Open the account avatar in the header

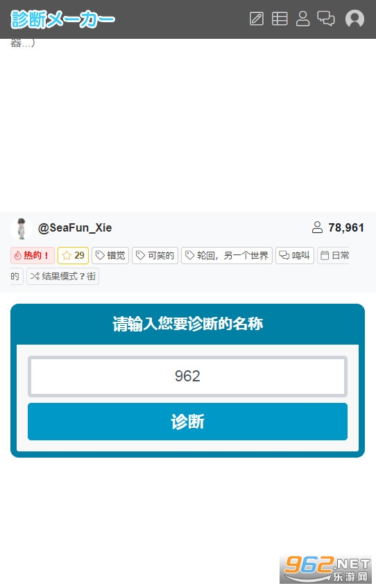[x=354, y=18]
